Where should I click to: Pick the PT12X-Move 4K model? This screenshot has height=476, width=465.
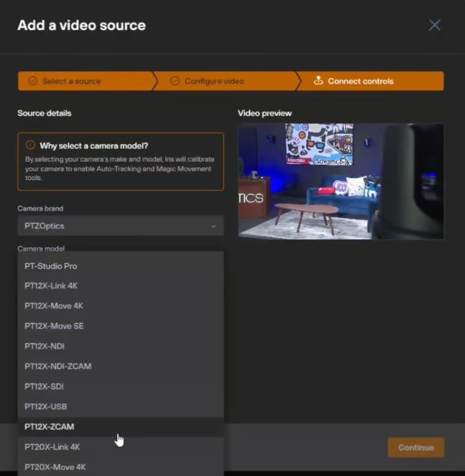tap(54, 305)
